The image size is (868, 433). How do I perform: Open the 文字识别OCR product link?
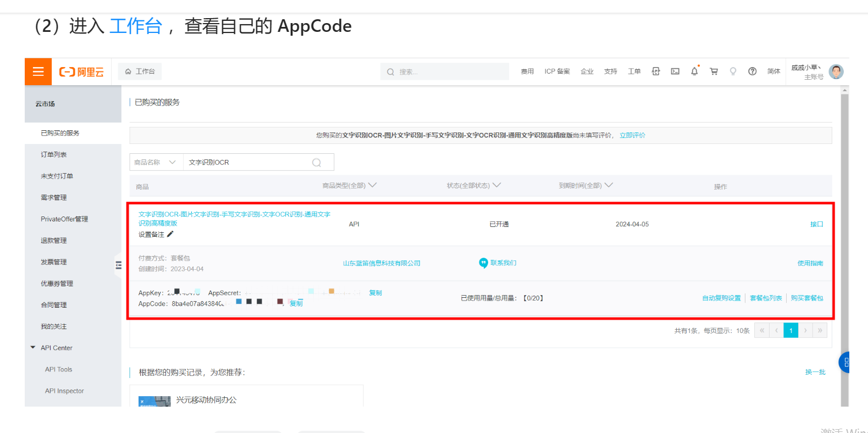coord(234,219)
